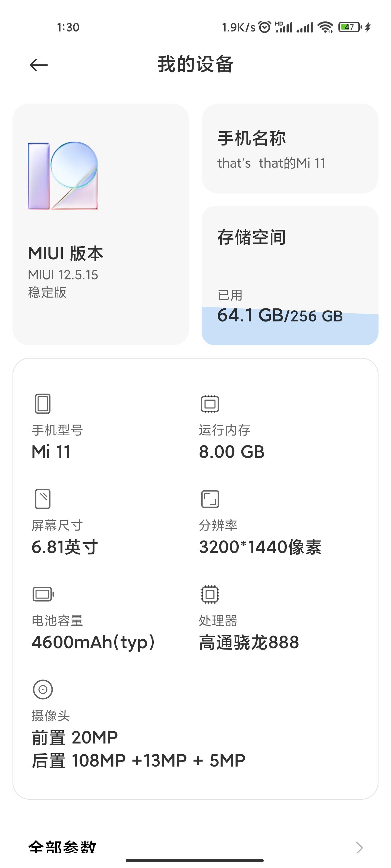The image size is (391, 868).
Task: Tap the processor chip icon
Action: pos(210,594)
